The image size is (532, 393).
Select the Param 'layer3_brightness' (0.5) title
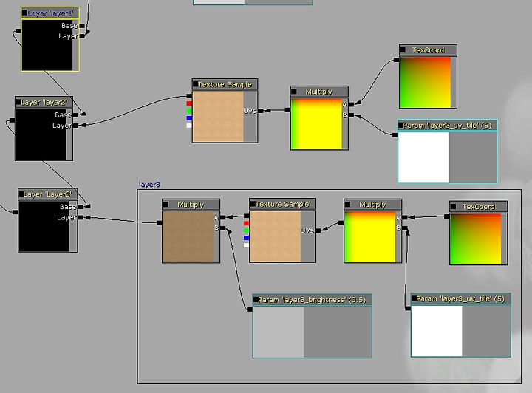[x=312, y=300]
